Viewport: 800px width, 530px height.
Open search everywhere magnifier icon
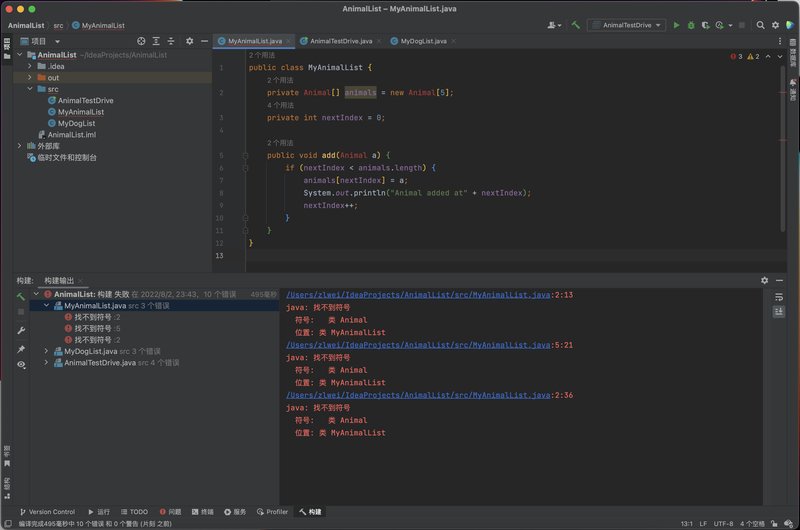[x=760, y=25]
